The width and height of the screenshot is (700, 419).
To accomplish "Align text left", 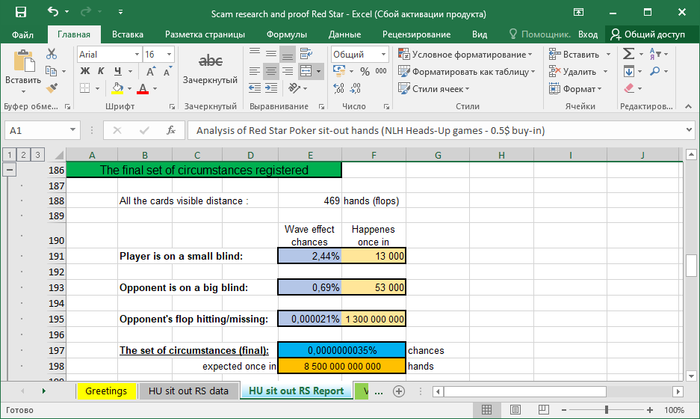I will pyautogui.click(x=254, y=71).
